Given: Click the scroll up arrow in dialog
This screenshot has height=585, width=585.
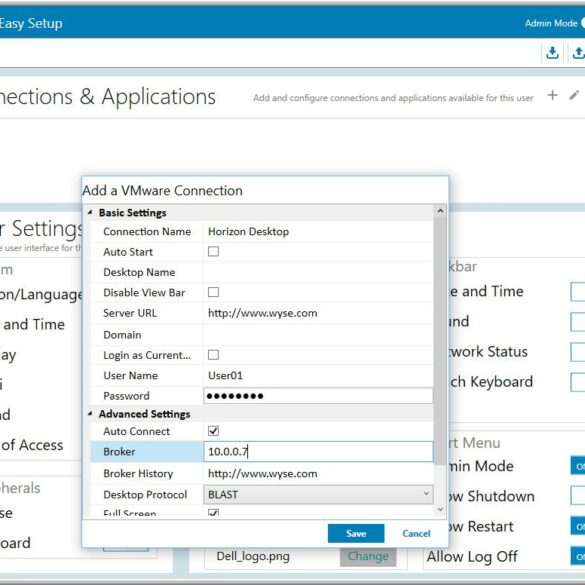Looking at the screenshot, I should coord(440,211).
